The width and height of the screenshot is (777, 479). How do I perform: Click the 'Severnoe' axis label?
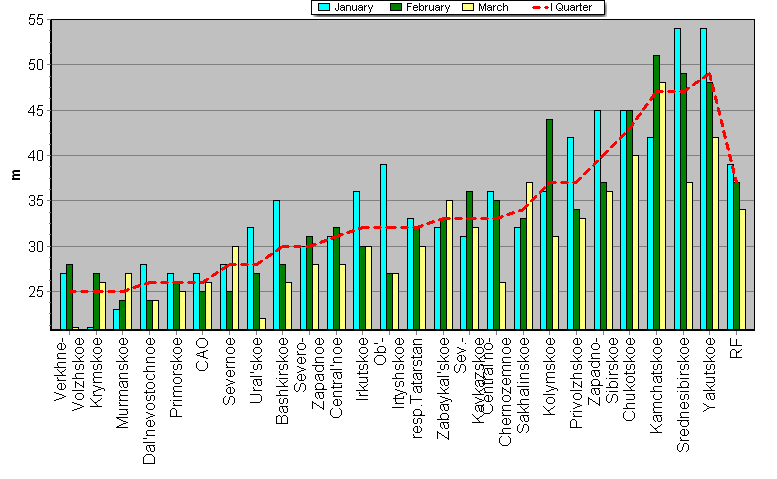229,371
